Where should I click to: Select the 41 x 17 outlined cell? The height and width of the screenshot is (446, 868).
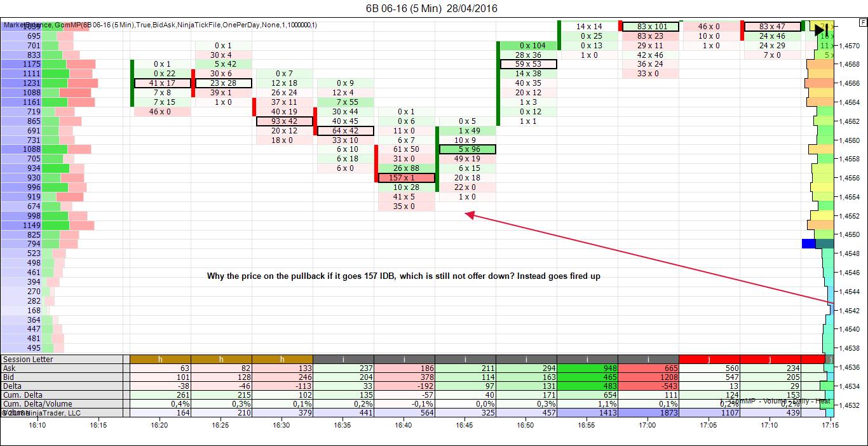[162, 83]
